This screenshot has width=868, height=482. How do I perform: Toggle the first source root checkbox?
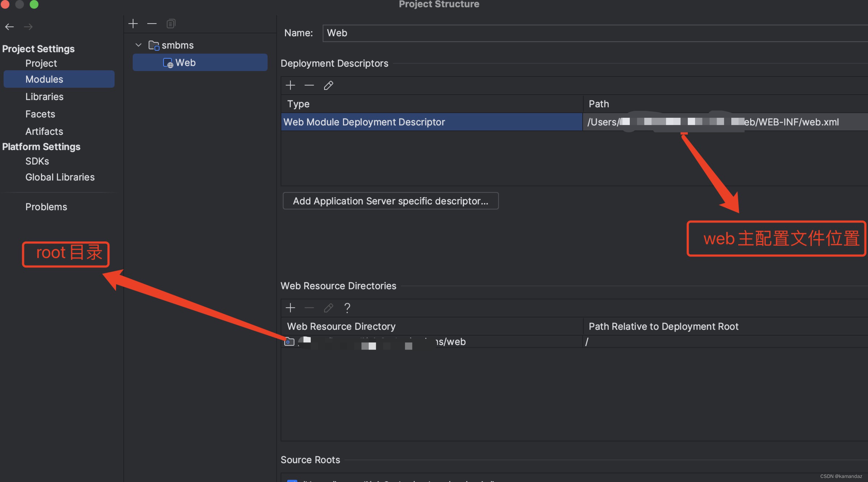point(292,480)
